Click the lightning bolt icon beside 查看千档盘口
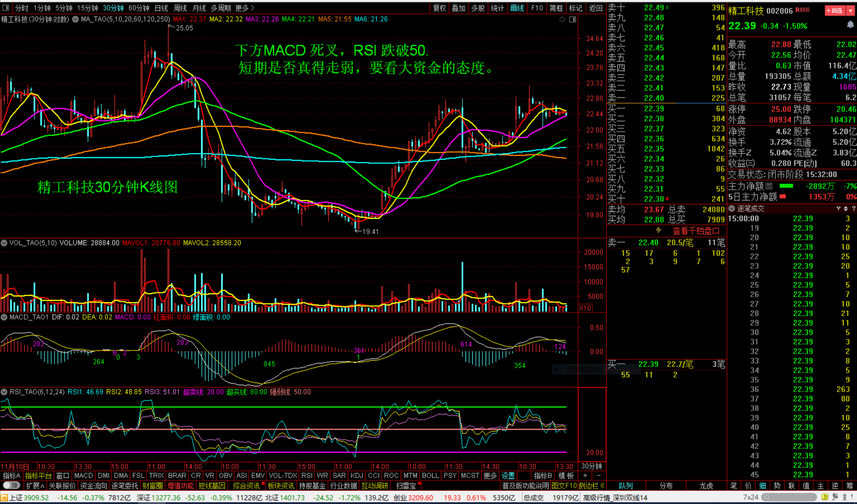Viewport: 857px width, 504px height. [x=658, y=230]
